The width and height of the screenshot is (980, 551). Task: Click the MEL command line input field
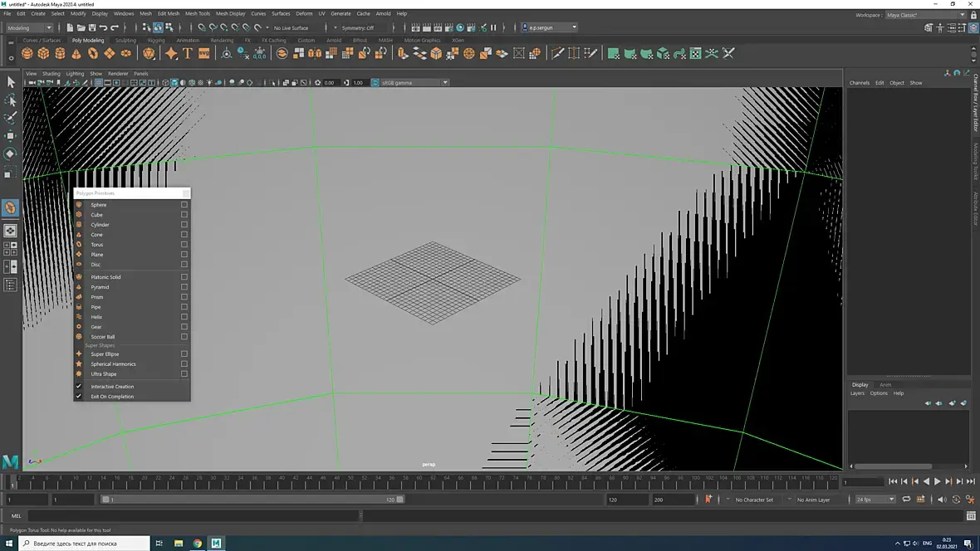click(191, 516)
